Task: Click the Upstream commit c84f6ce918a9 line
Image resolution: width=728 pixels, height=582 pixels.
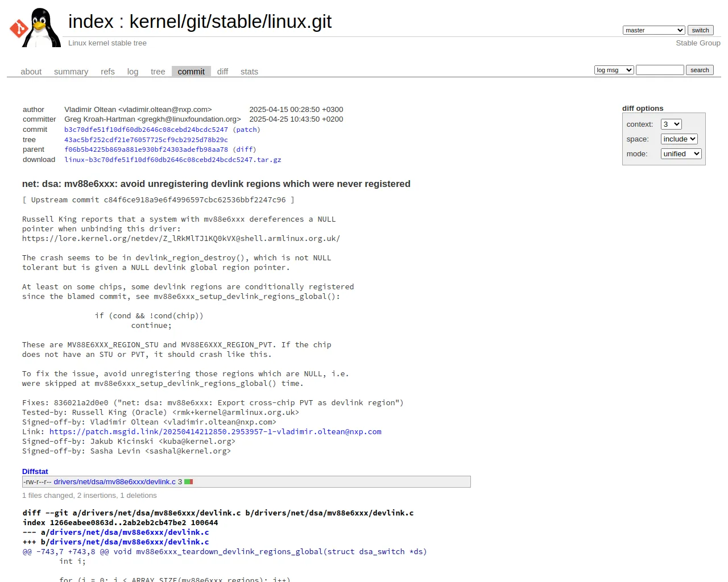Action: point(159,200)
